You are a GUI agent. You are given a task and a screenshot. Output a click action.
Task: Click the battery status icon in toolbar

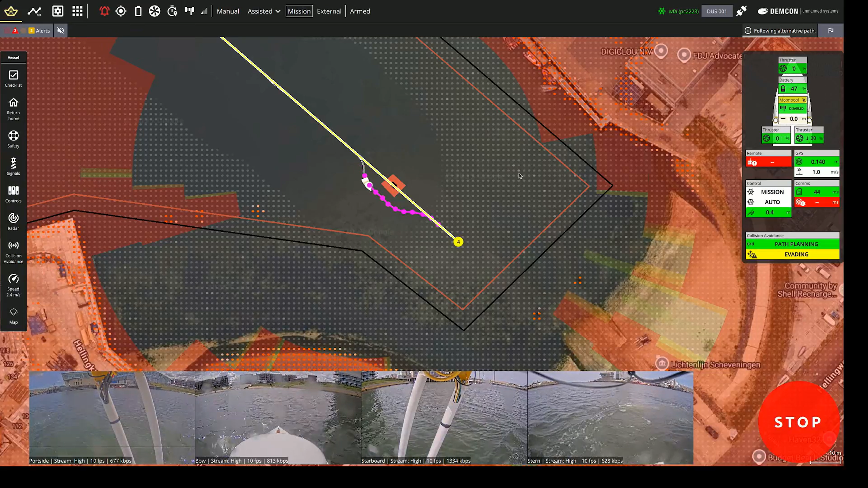[x=138, y=11]
